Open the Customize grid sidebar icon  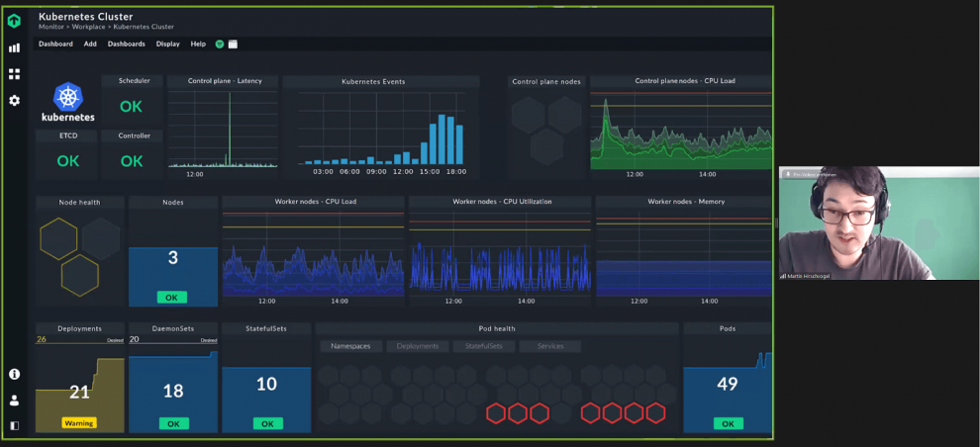14,74
